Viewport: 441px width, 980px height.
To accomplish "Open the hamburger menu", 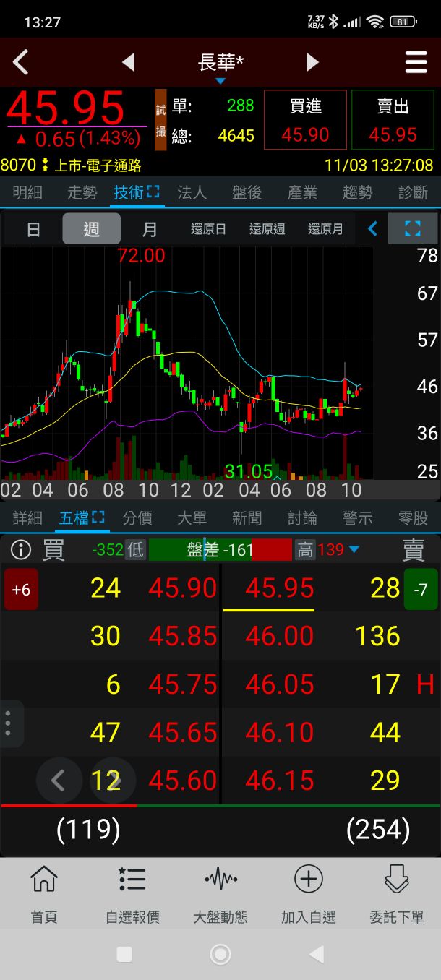I will 416,63.
